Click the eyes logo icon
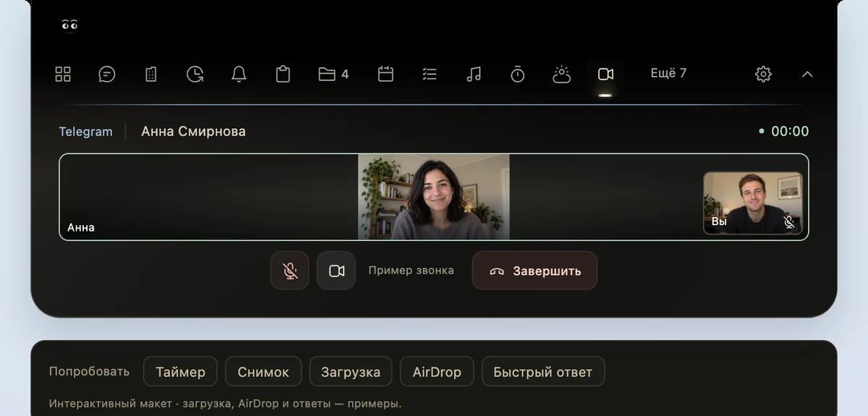 pyautogui.click(x=69, y=25)
